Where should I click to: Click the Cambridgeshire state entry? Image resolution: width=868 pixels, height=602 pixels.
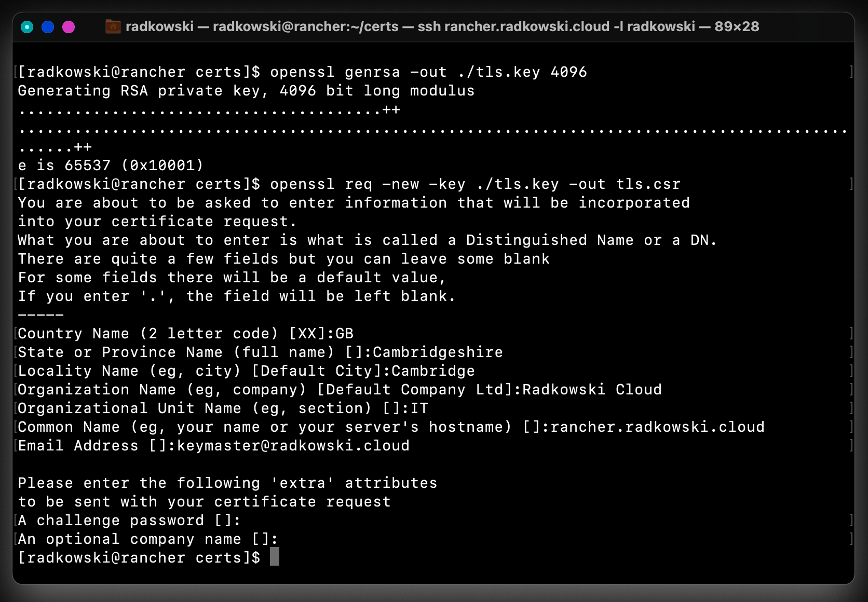tap(438, 352)
